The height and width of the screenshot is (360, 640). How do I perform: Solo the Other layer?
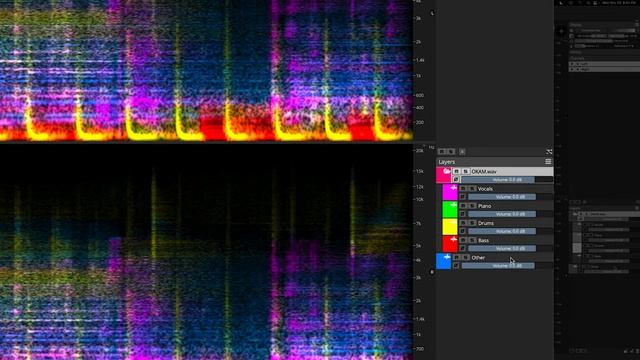point(465,258)
